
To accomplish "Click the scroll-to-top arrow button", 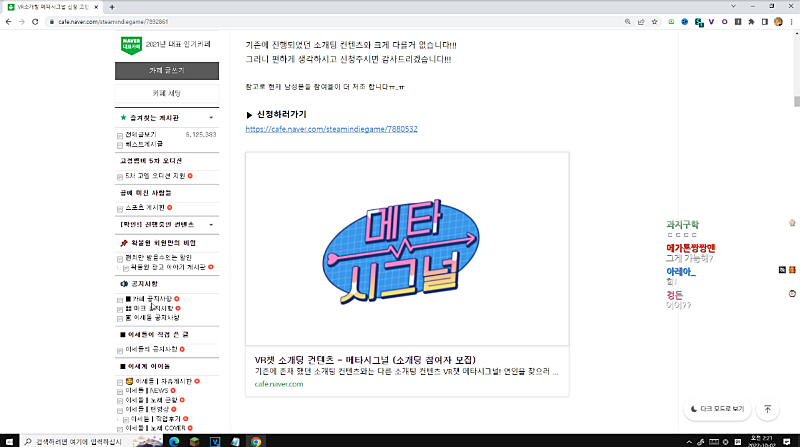I will coord(767,409).
